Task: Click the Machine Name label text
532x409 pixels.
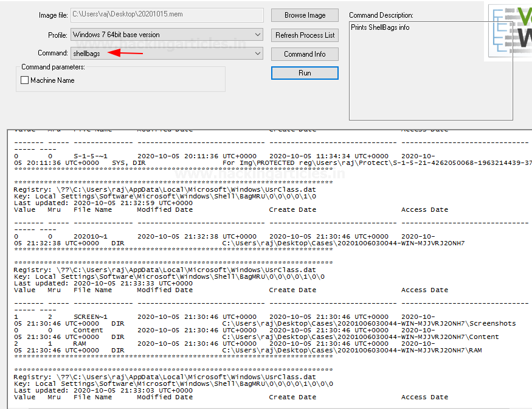Action: click(x=52, y=80)
